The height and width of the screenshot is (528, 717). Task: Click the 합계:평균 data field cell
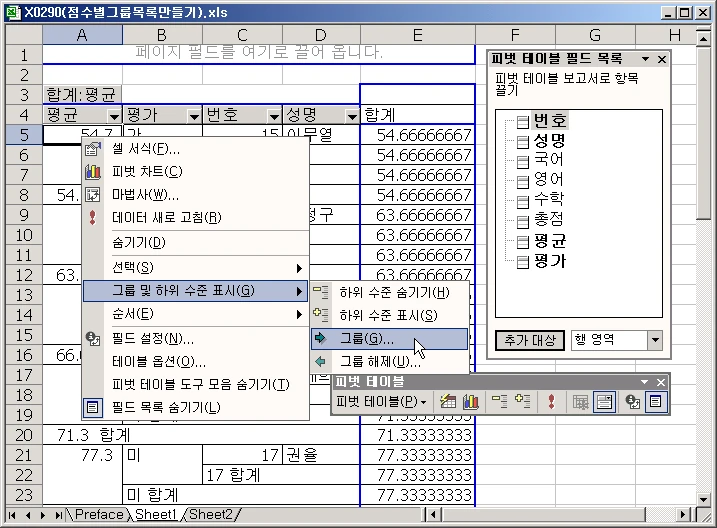click(x=82, y=95)
